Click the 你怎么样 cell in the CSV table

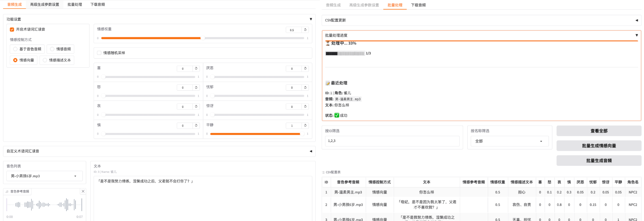(426, 192)
